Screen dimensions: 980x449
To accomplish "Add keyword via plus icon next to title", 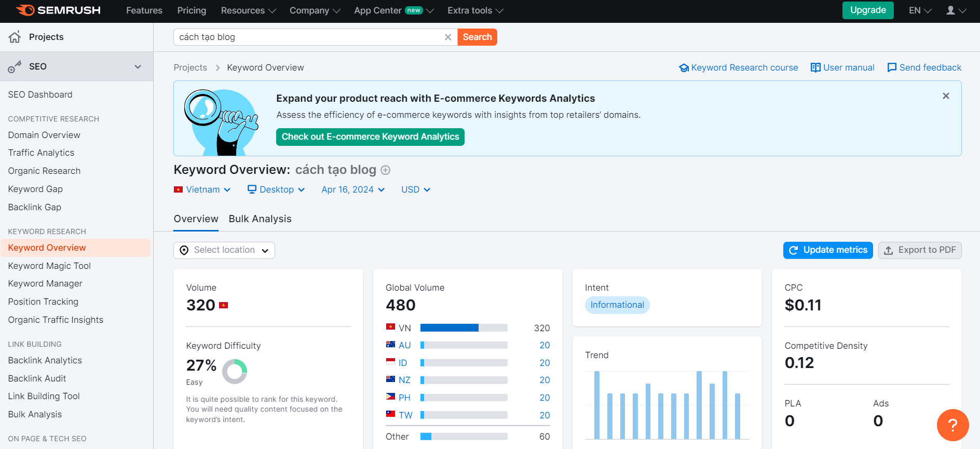I will tap(385, 170).
